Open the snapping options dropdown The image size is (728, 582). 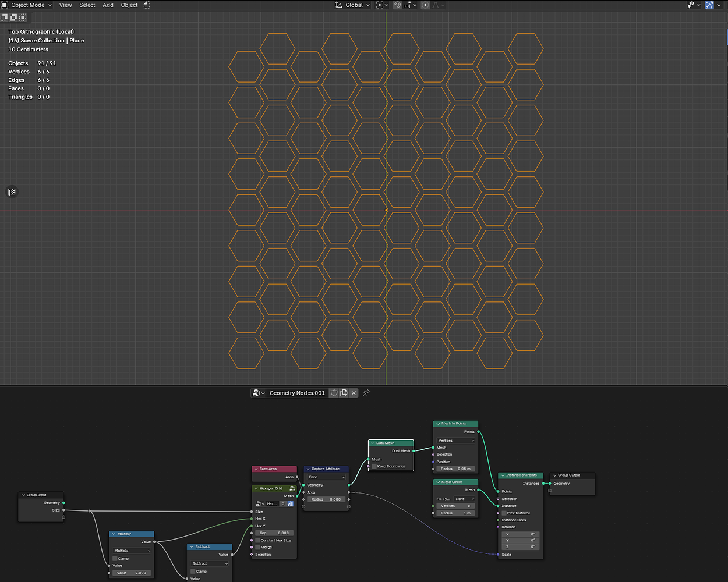tap(410, 5)
